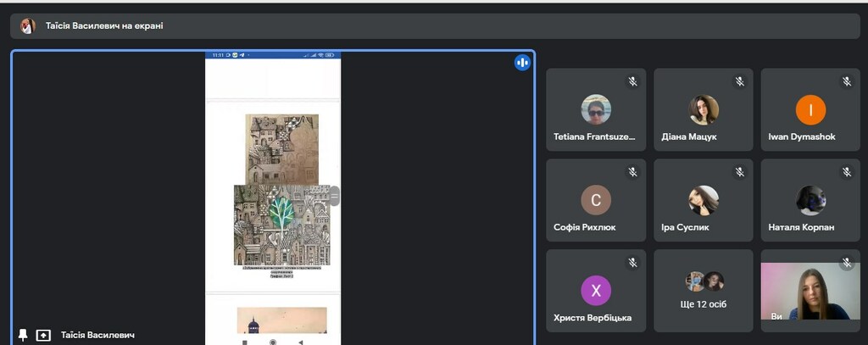This screenshot has height=345, width=868.
Task: Click muted mic icon on Христя Вербіцька tile
Action: pyautogui.click(x=632, y=263)
